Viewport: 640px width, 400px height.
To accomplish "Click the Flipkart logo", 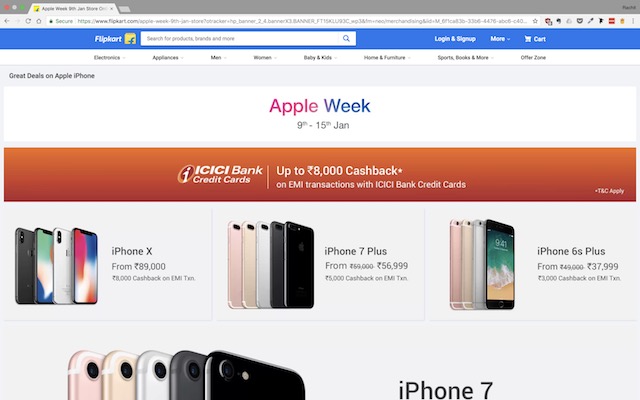I will (x=115, y=39).
